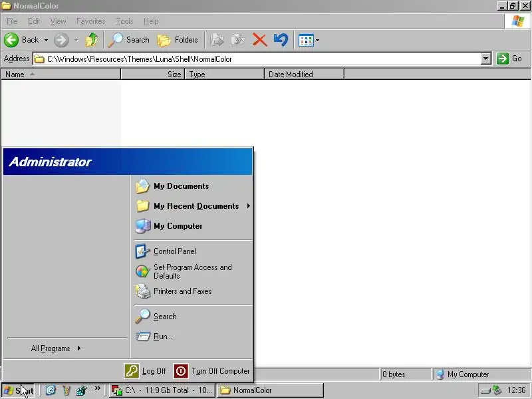Switch to the C:\ 11.9 Gb Total taskbar button
The image size is (532, 399).
coord(162,390)
